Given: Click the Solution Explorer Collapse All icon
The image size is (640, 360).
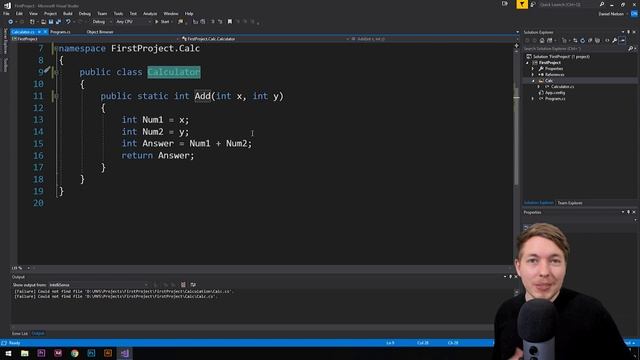Looking at the screenshot, I should 590,40.
